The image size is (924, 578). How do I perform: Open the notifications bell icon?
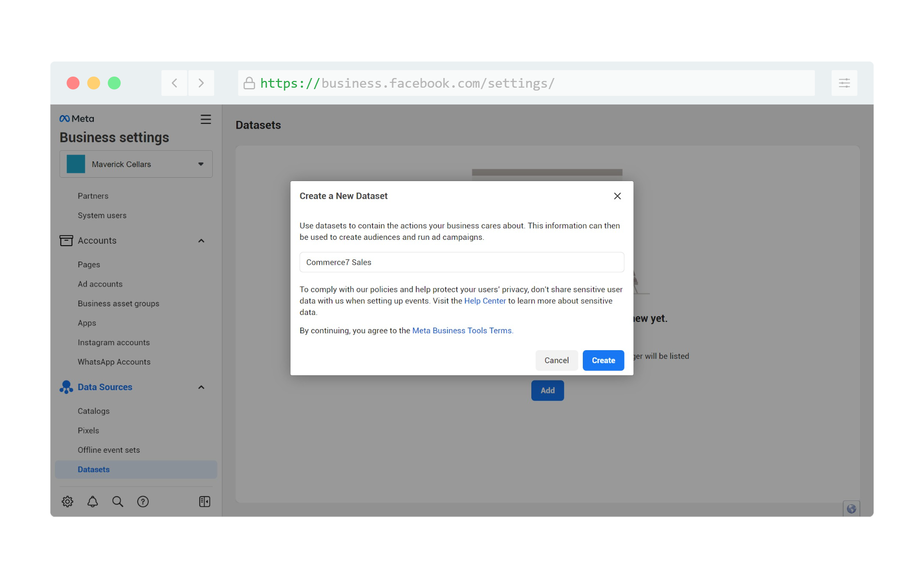point(92,501)
